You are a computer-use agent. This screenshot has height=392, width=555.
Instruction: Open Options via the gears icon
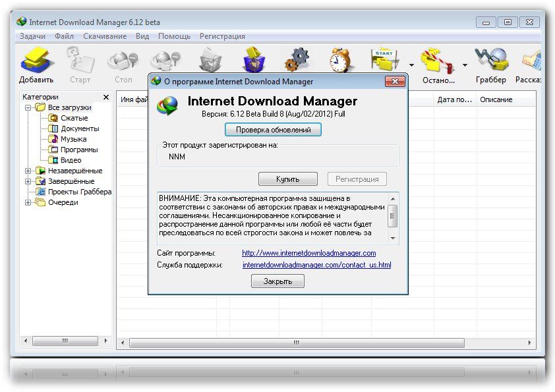tap(297, 60)
